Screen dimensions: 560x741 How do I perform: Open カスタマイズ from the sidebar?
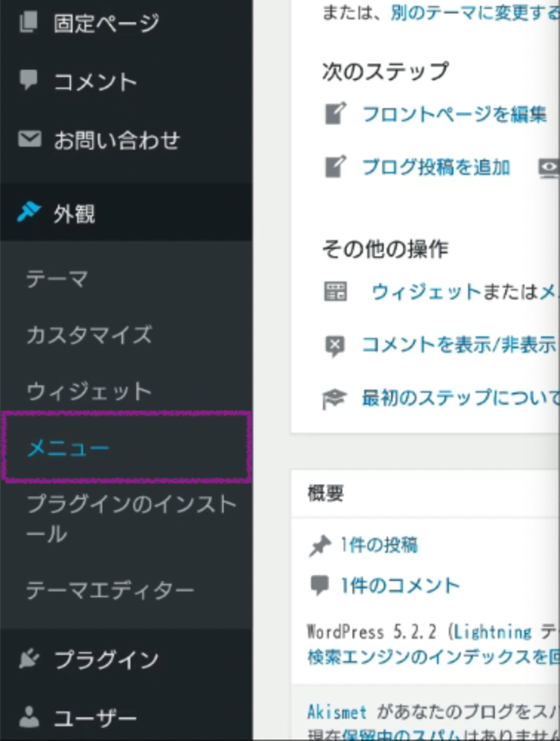pyautogui.click(x=89, y=335)
